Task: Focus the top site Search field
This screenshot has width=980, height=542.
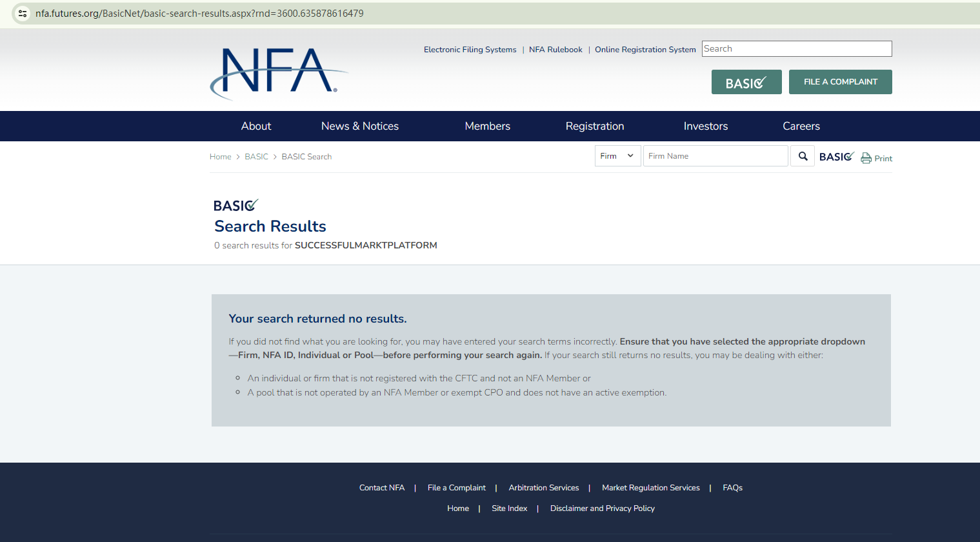Action: (x=797, y=49)
